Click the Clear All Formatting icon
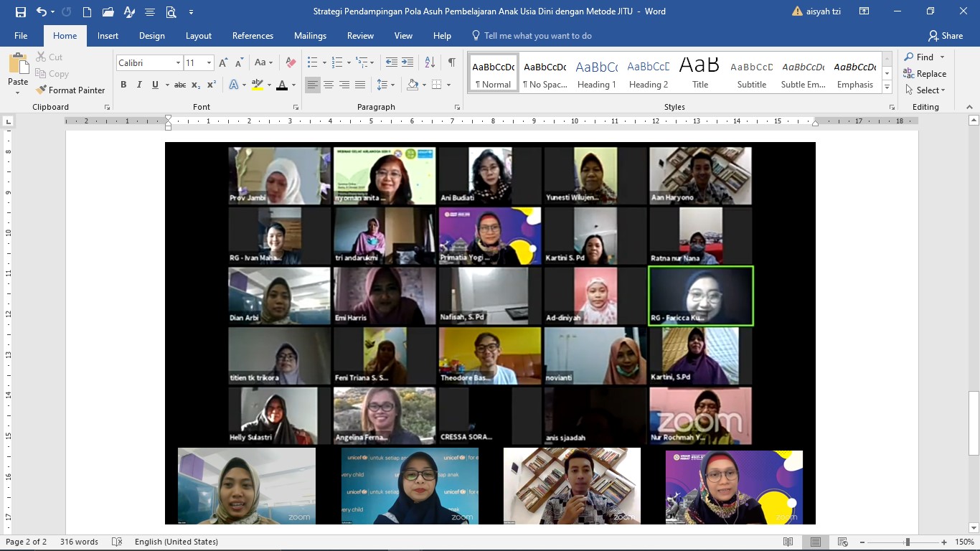Screen dimensions: 980x551 pos(291,63)
